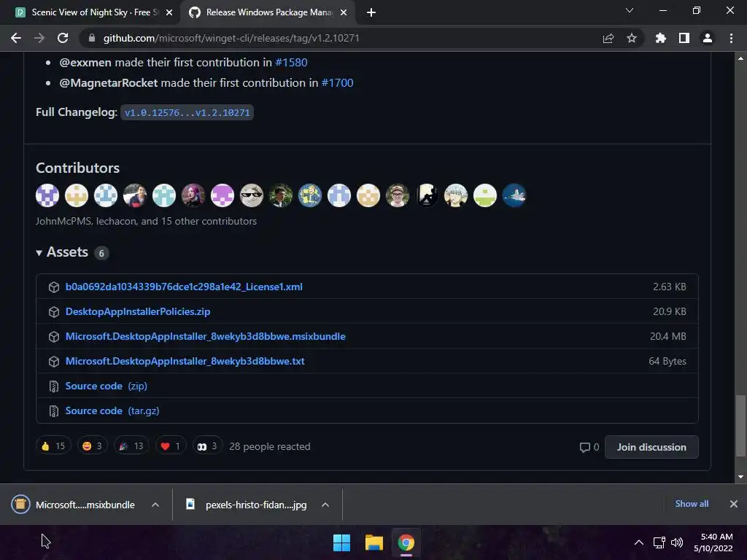Expand options for the msixbundle download

155,505
